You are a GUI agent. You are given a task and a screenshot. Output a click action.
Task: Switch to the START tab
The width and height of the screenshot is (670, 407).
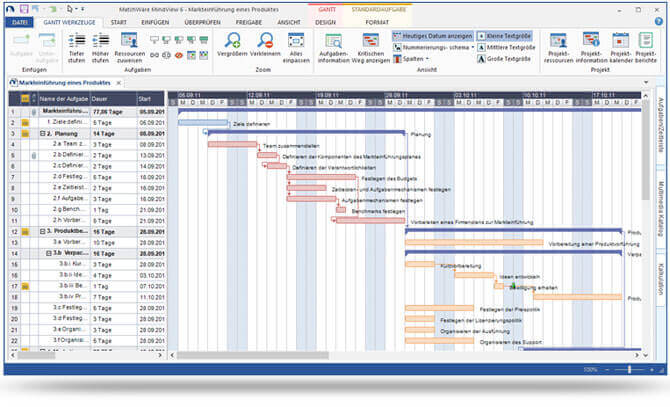(x=118, y=22)
